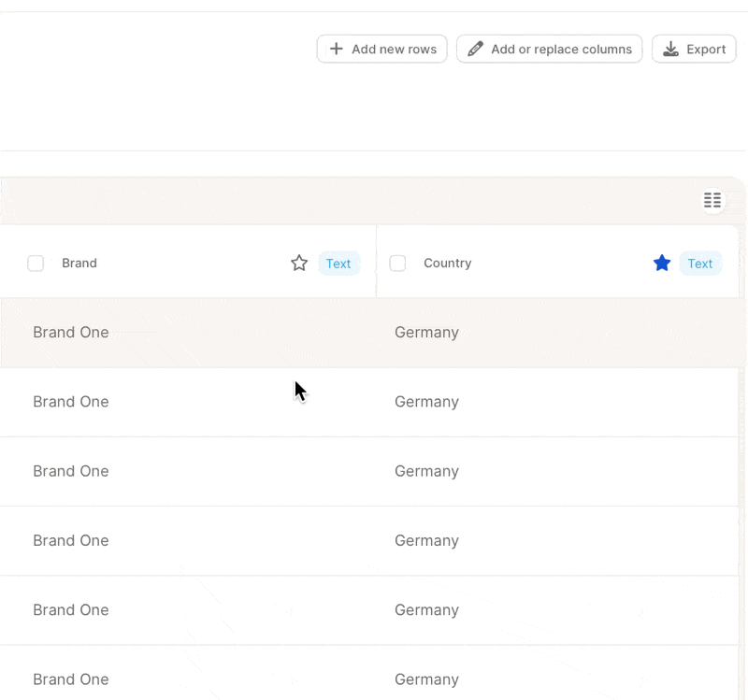Tick the Brand column checkbox
Image resolution: width=748 pixels, height=700 pixels.
tap(36, 264)
